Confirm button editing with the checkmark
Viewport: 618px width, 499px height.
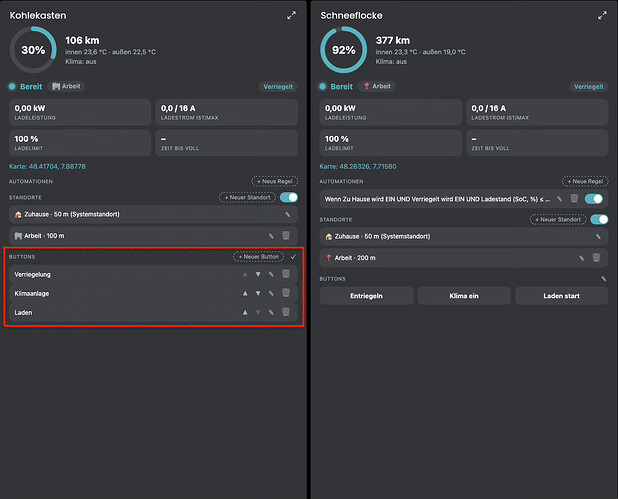[293, 257]
